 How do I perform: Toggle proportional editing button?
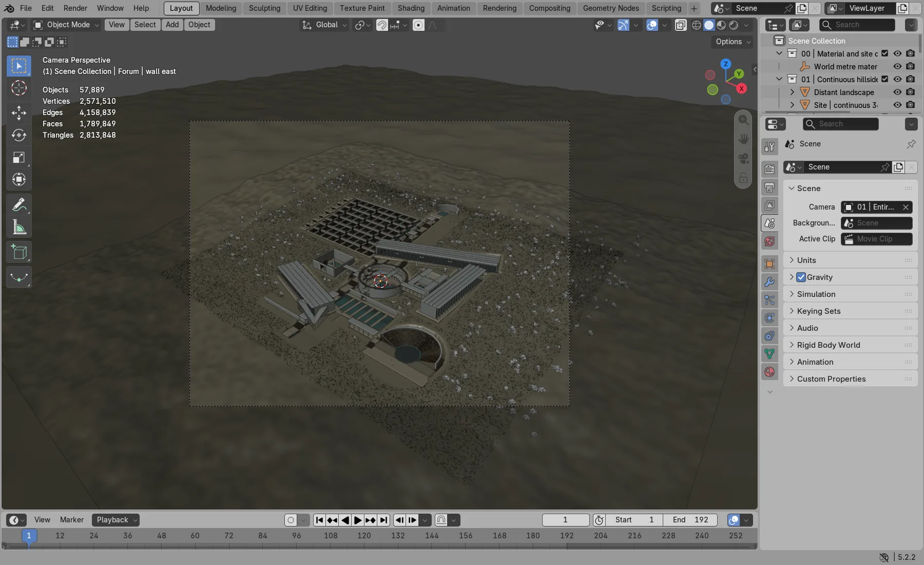tap(418, 25)
